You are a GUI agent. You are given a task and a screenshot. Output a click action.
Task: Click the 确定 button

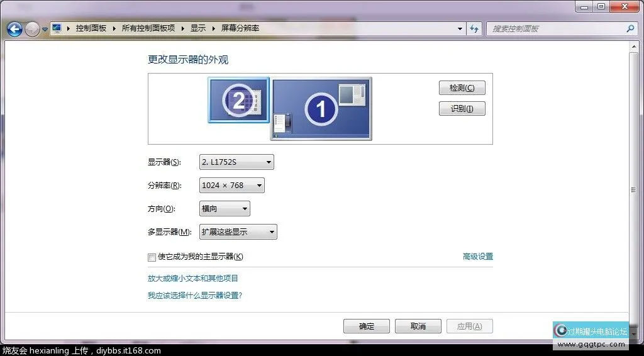tap(367, 326)
